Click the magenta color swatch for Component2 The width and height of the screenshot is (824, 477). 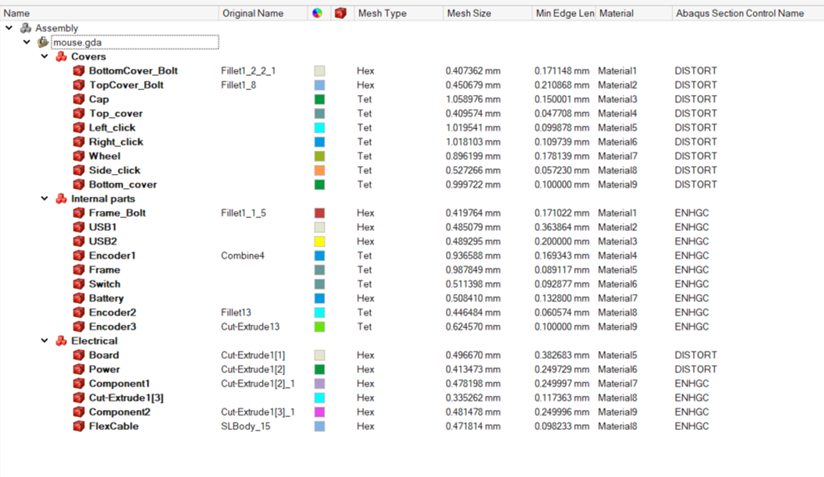[x=319, y=412]
